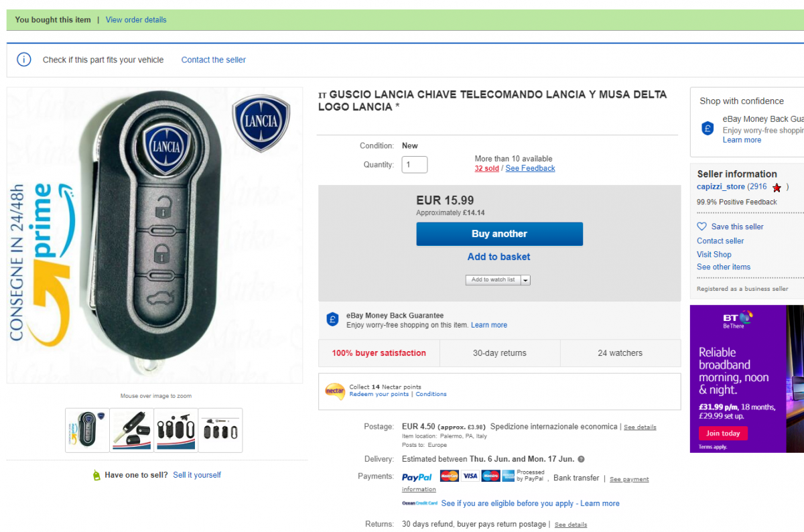Screen dimensions: 804x532
Task: Click the PayPal logo in Payments
Action: [417, 477]
